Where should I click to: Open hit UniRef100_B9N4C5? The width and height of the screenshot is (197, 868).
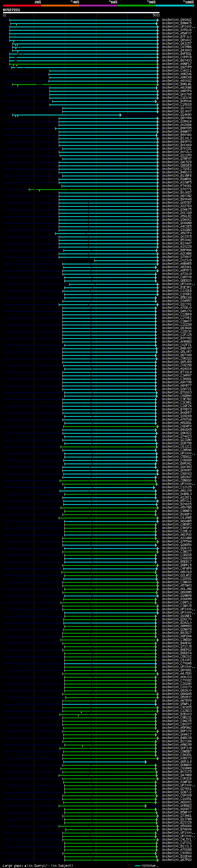click(x=177, y=23)
